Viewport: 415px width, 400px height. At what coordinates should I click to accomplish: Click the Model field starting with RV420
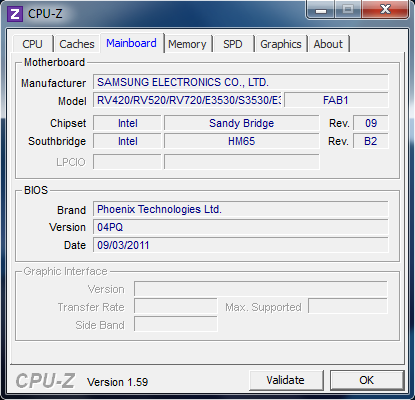[x=187, y=100]
